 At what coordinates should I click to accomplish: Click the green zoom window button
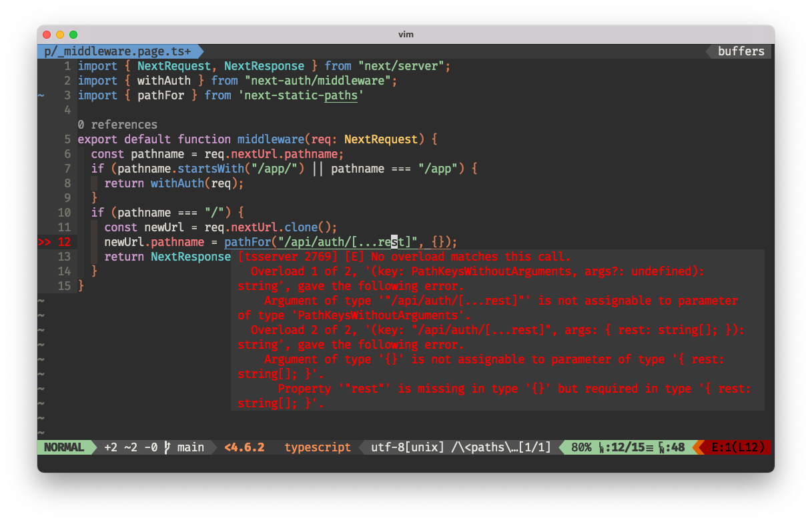(x=73, y=34)
